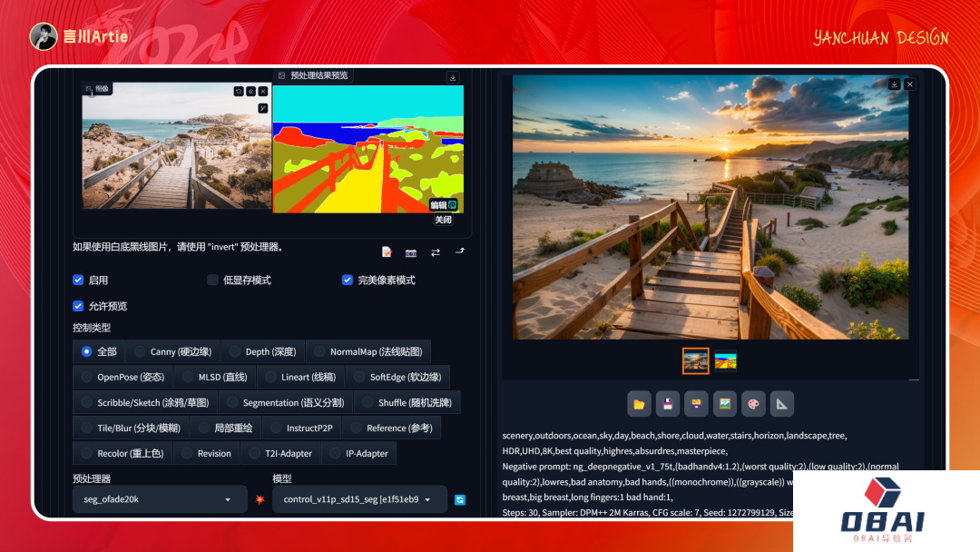Click the save zip archive icon
Viewport: 980px width, 552px height.
tap(696, 404)
